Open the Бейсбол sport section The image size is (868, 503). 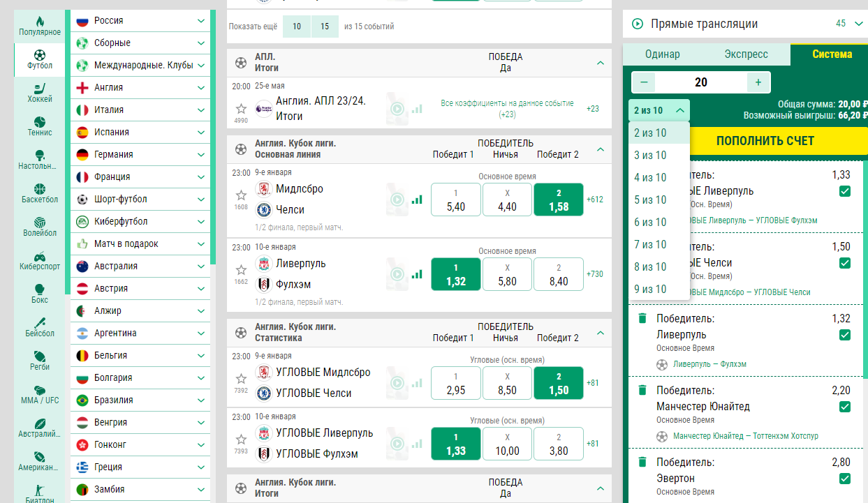pyautogui.click(x=40, y=326)
